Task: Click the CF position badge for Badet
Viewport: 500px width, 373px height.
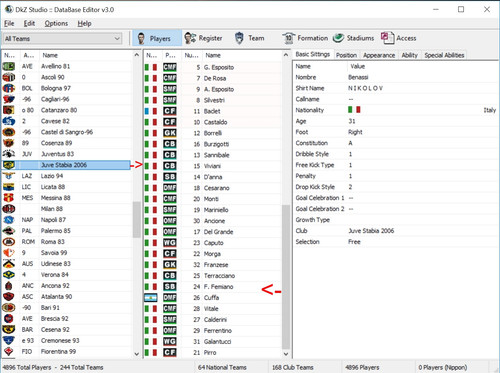Action: point(170,111)
